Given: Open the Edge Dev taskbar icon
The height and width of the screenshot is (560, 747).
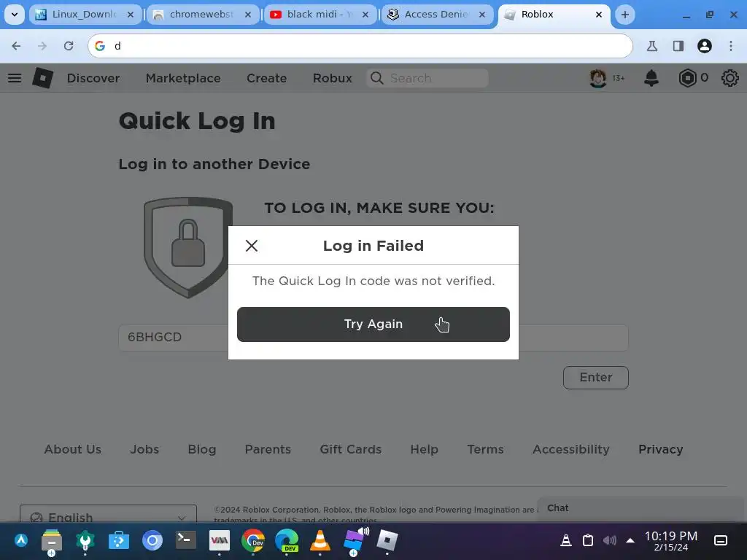Looking at the screenshot, I should (287, 541).
